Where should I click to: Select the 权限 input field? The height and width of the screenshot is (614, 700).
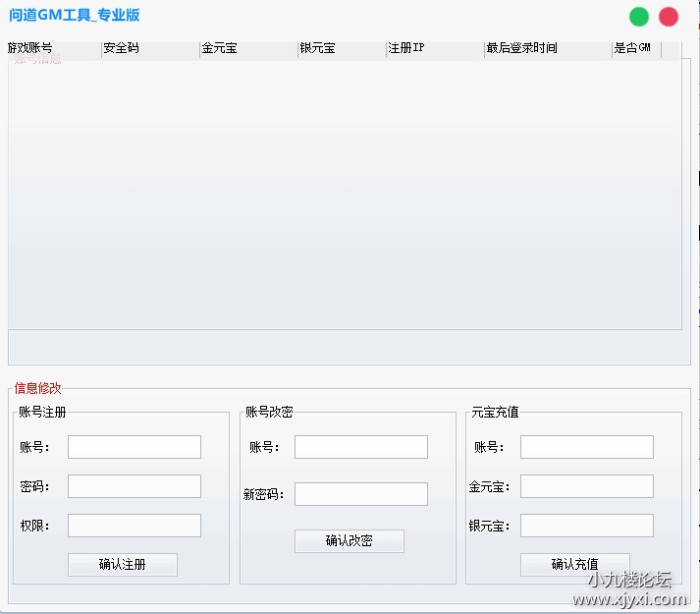(x=135, y=526)
